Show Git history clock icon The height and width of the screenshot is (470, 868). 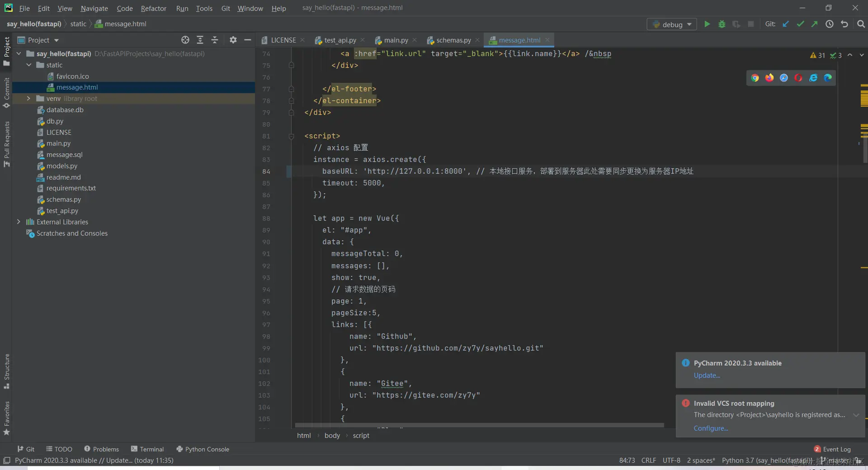pyautogui.click(x=829, y=24)
